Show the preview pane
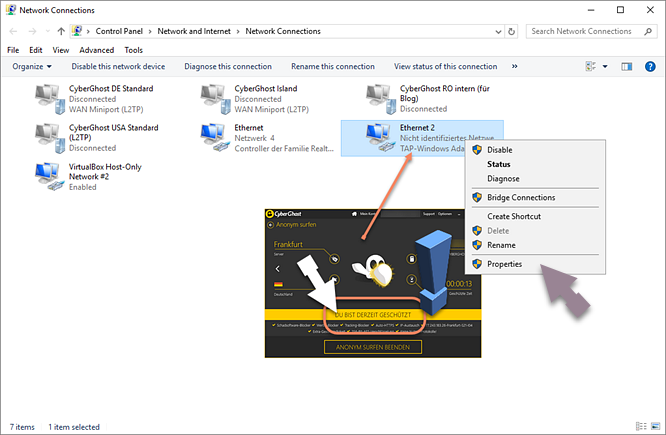Viewport: 666px width, 435px height. coord(626,66)
